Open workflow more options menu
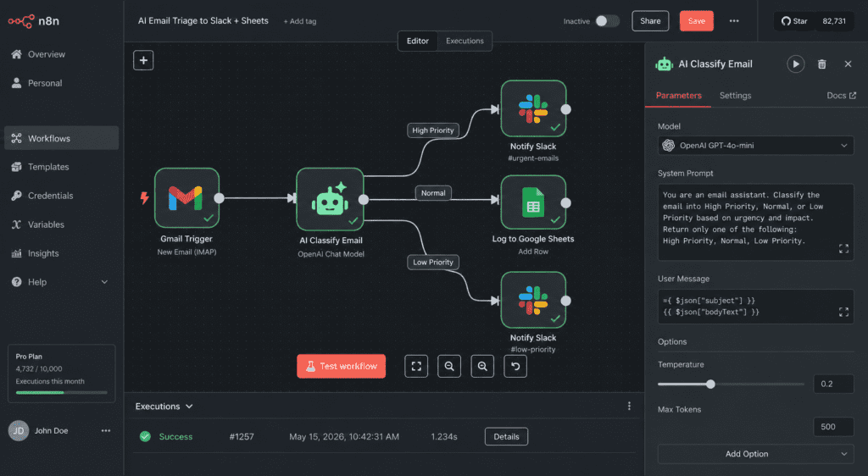Image resolution: width=868 pixels, height=476 pixels. click(x=734, y=21)
